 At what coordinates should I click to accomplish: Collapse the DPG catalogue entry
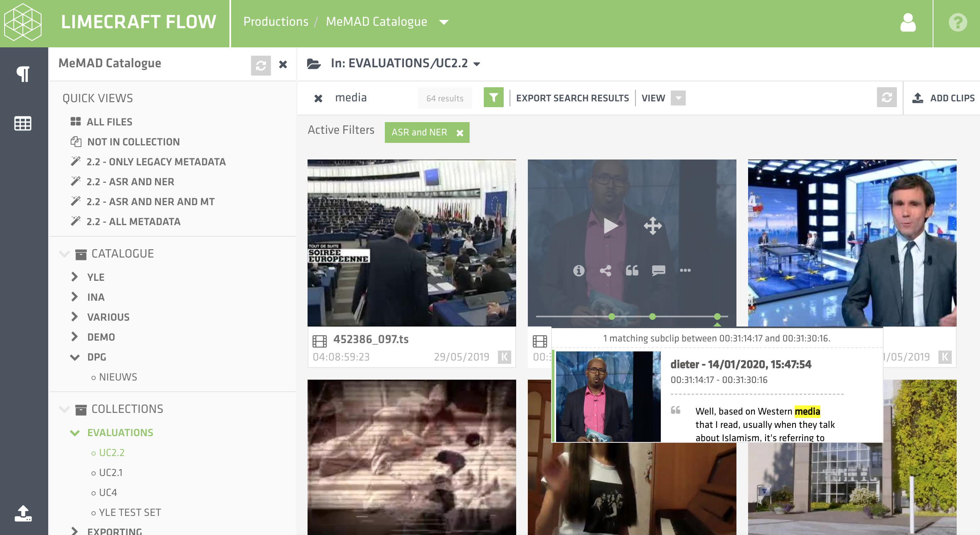pos(75,357)
